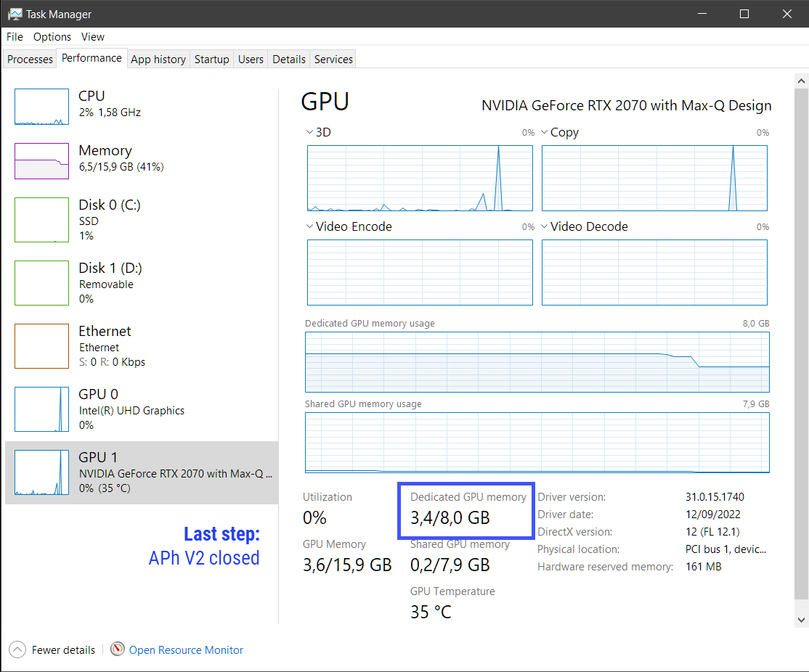Open the Options menu
809x672 pixels.
tap(52, 36)
